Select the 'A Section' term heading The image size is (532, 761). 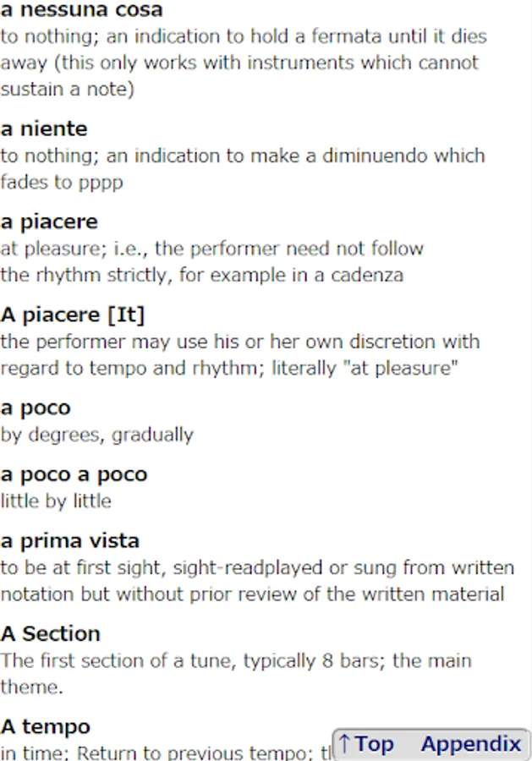coord(51,633)
